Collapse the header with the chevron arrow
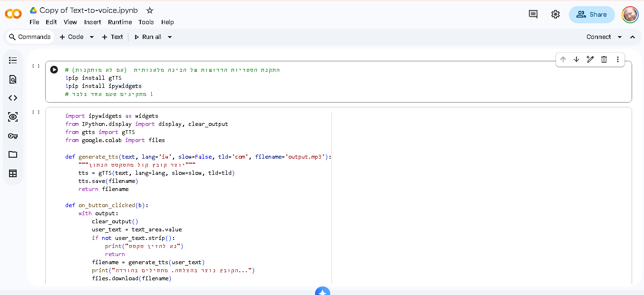 tap(633, 37)
